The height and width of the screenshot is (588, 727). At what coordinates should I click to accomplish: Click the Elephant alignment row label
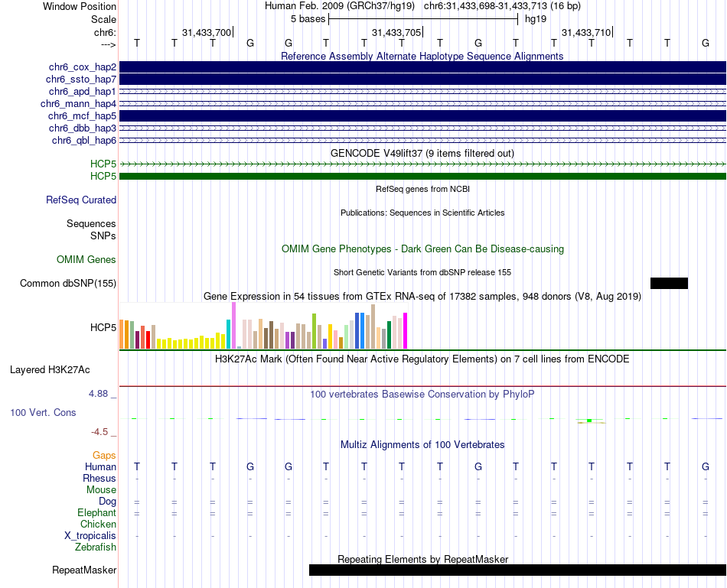[96, 512]
